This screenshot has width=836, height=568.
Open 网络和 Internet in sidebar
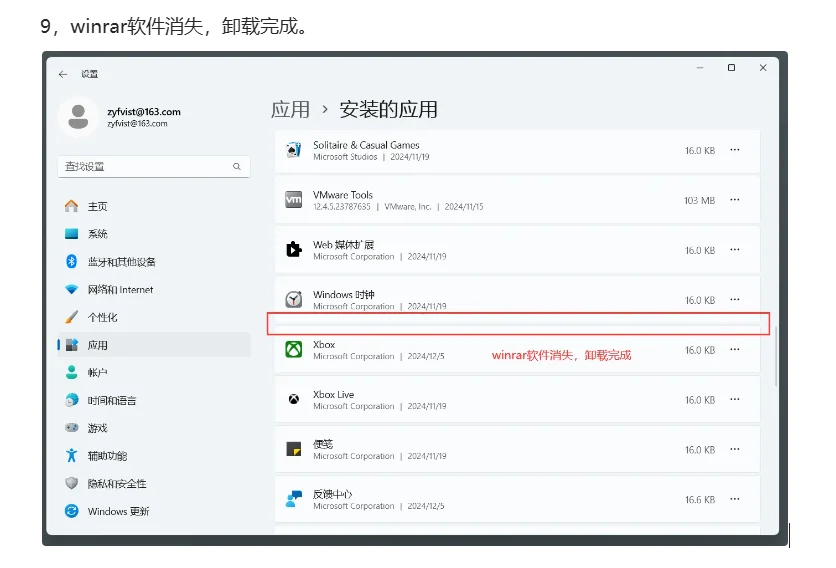pos(154,290)
